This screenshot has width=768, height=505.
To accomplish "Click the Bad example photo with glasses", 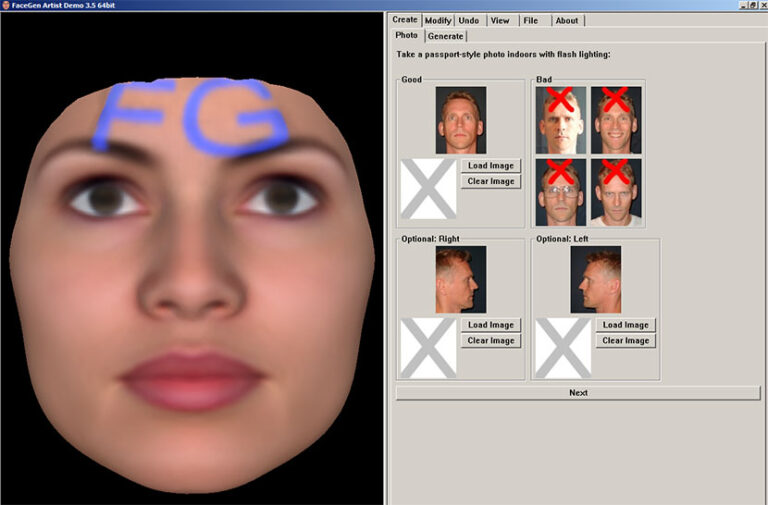I will point(561,192).
